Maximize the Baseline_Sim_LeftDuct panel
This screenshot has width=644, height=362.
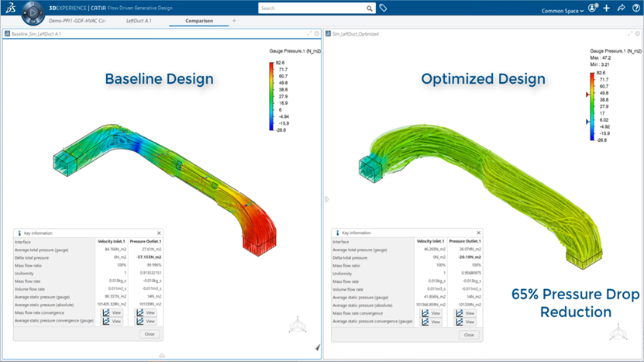[x=309, y=33]
